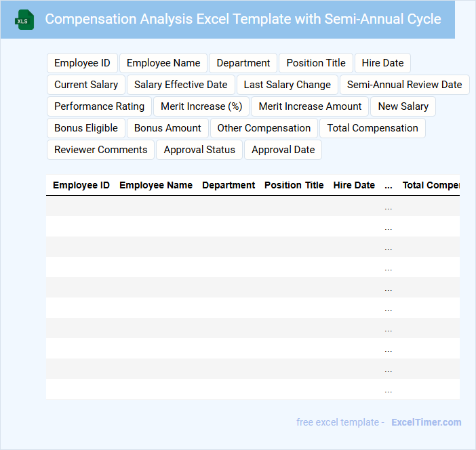Click the Total Compensation tag

[x=372, y=128]
